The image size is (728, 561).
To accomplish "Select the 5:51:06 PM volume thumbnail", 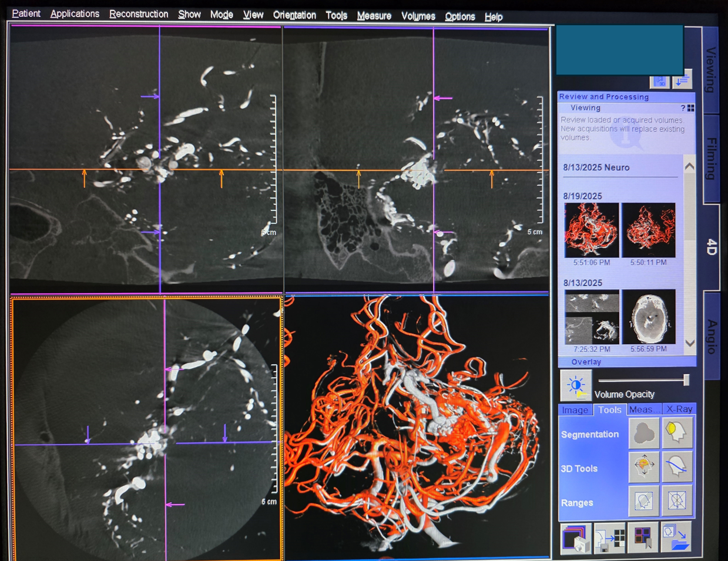I will point(591,230).
